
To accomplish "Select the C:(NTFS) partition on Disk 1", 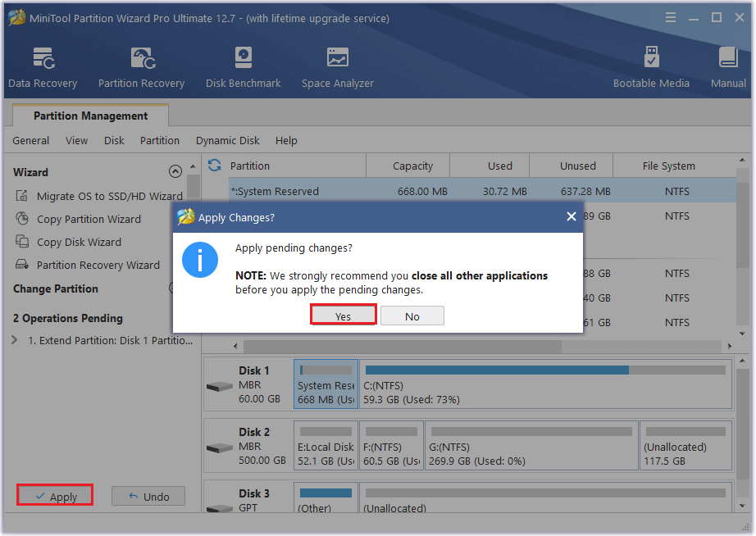I will pos(545,385).
